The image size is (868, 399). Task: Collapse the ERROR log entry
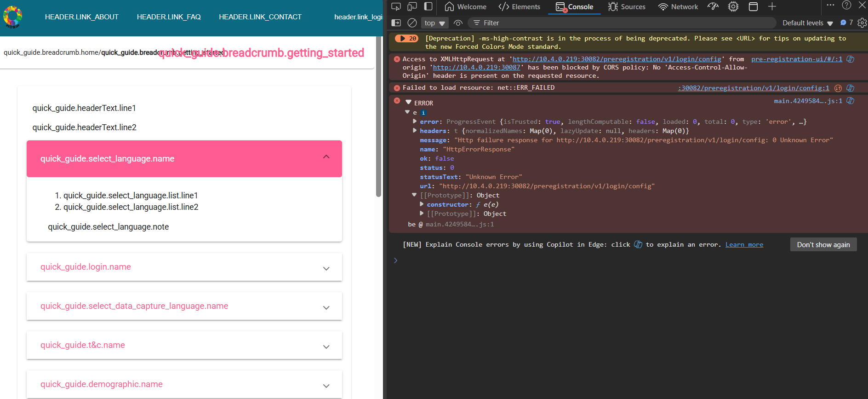pos(408,102)
